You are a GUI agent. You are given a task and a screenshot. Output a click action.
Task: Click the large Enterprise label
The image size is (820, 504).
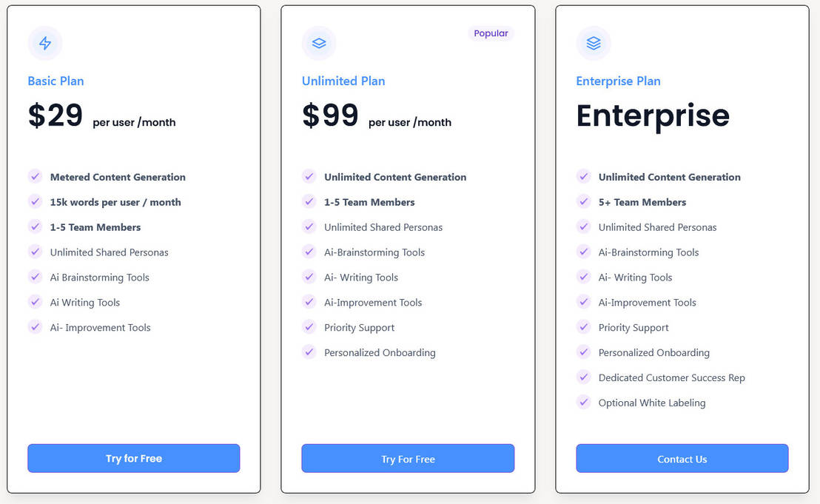coord(652,115)
